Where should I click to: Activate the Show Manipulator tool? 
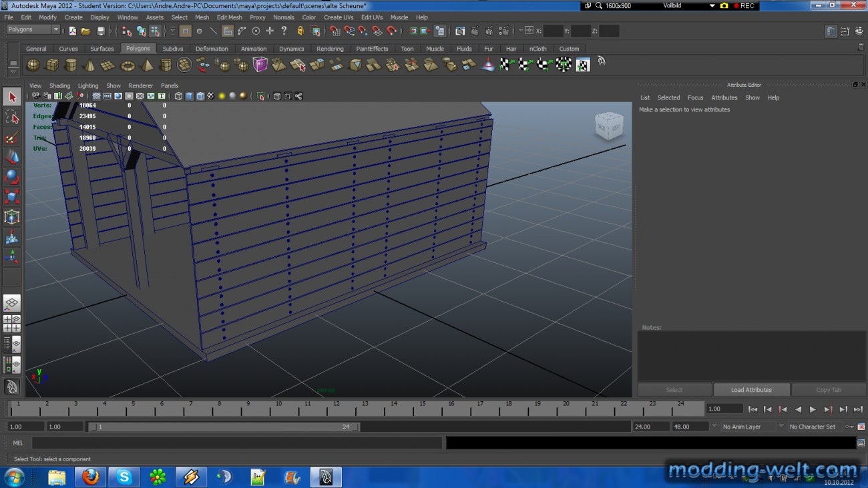click(x=12, y=257)
